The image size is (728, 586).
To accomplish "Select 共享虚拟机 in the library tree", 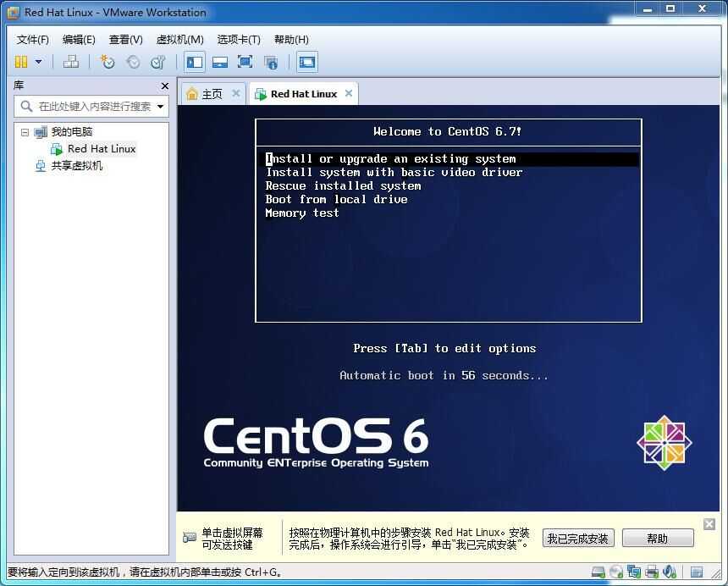I will 76,166.
